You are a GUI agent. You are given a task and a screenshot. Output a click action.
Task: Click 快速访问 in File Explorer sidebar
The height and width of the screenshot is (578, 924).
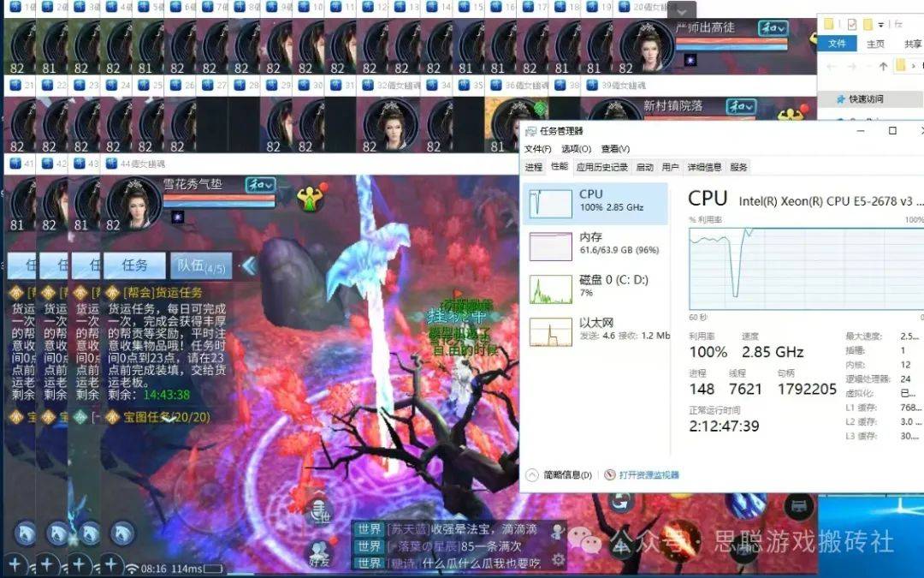(866, 99)
